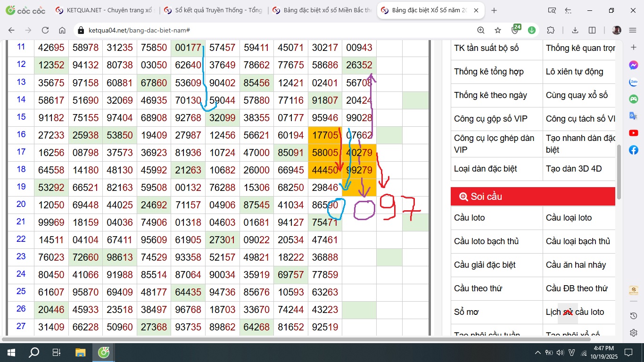
Task: Open the page zoom control in address bar
Action: click(481, 30)
